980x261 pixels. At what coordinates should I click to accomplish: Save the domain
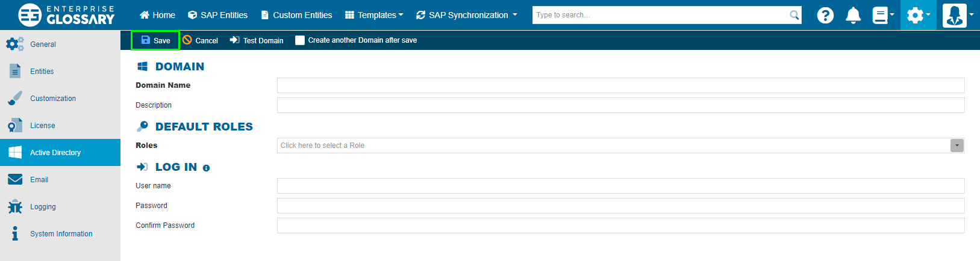(155, 40)
